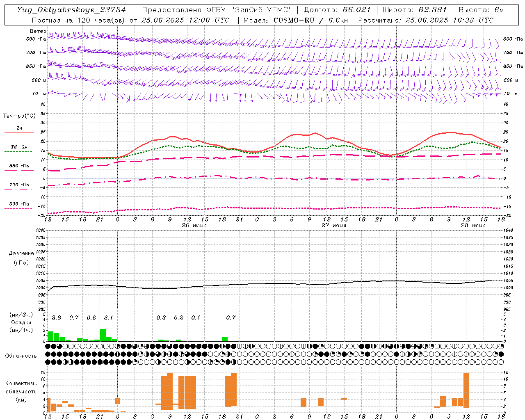Click the "(гПа)" unit label under Давление
This screenshot has height=420, width=525.
click(21, 262)
